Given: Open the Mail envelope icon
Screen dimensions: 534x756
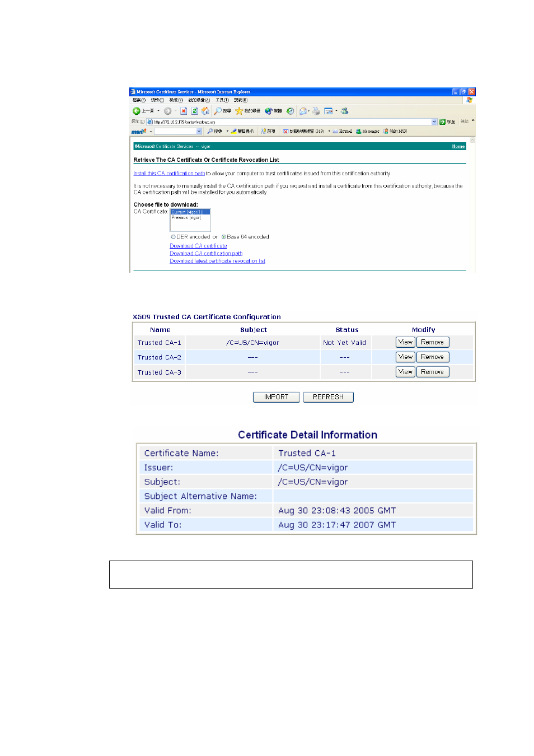Looking at the screenshot, I should [303, 111].
